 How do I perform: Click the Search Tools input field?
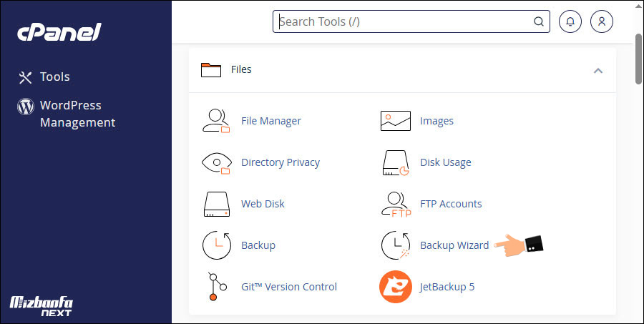[x=404, y=21]
